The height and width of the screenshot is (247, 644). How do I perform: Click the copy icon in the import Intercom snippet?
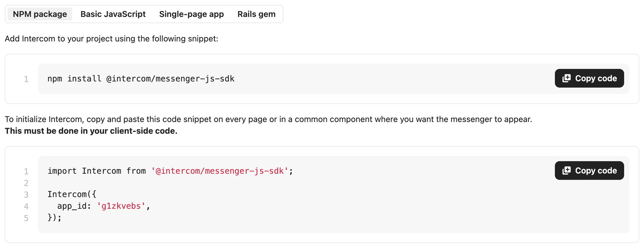point(567,171)
